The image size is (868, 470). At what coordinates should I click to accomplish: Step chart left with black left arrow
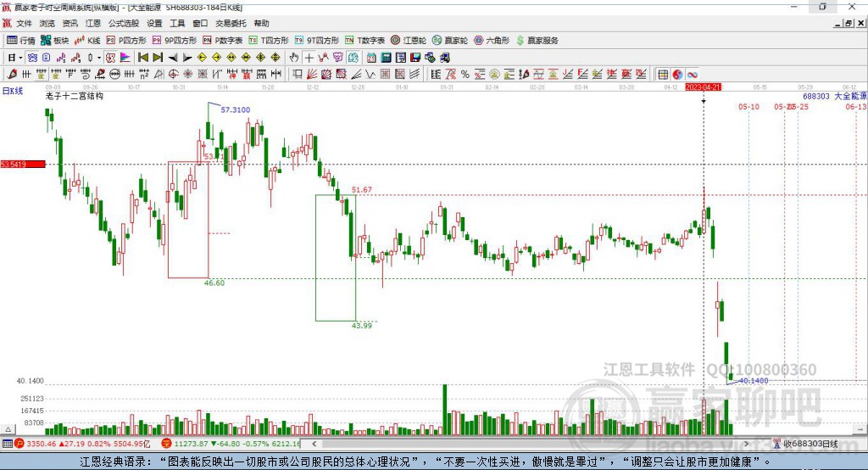point(173,58)
